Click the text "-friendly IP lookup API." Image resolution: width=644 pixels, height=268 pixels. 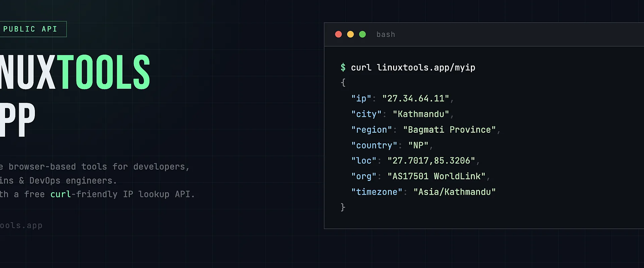click(x=133, y=194)
